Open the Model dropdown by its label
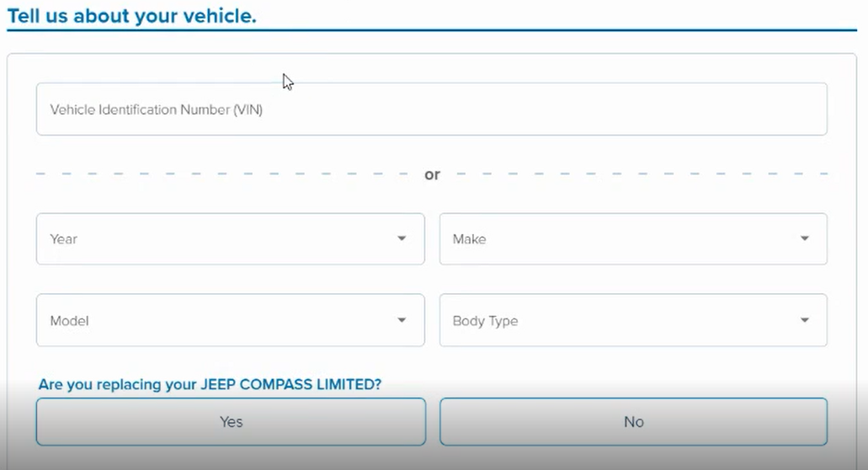Screen dimensions: 868x470 [69, 321]
